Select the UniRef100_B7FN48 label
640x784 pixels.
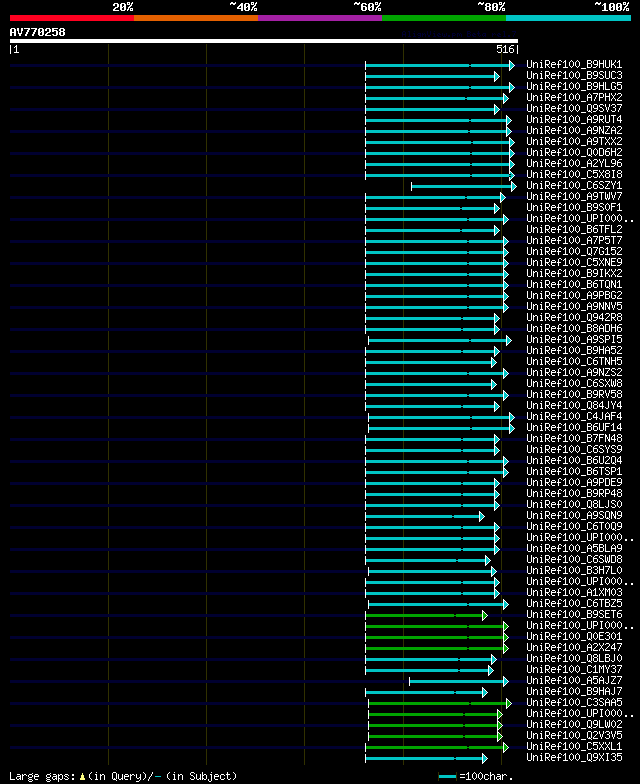tap(574, 438)
